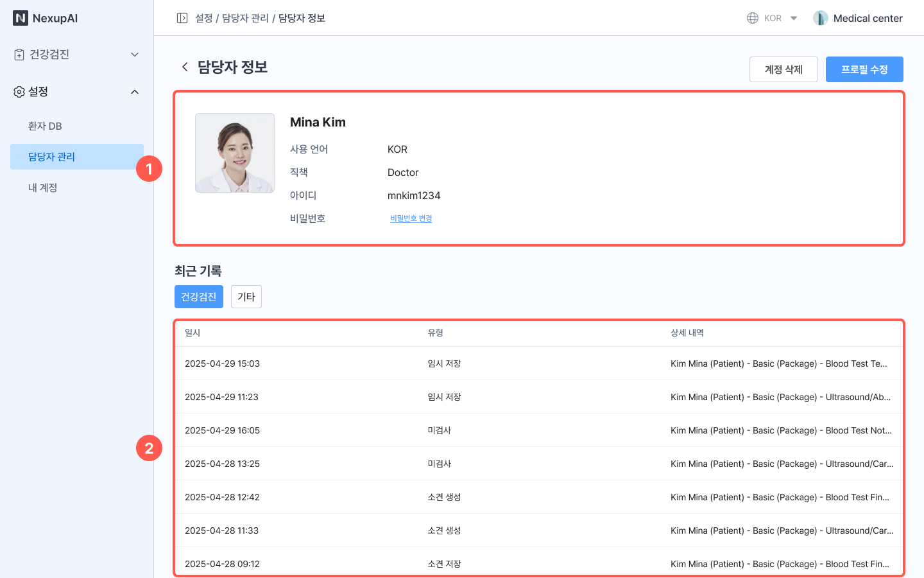Expand the 건강검진 sidebar menu chevron

pos(135,55)
